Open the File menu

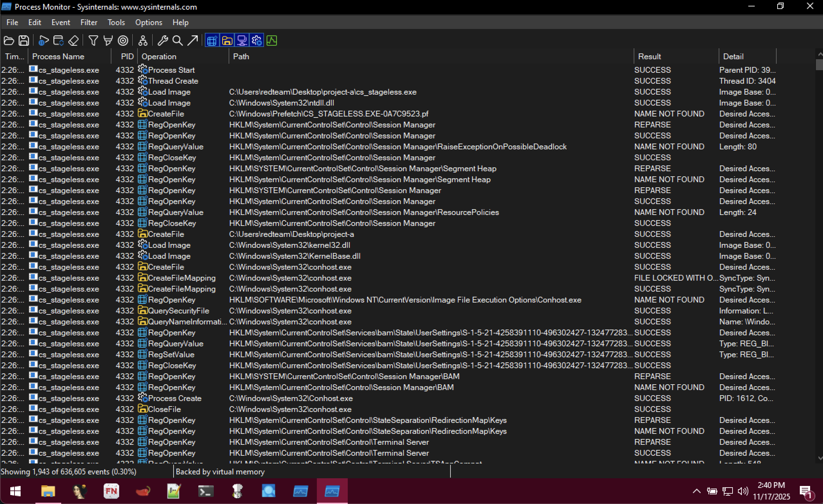(12, 22)
